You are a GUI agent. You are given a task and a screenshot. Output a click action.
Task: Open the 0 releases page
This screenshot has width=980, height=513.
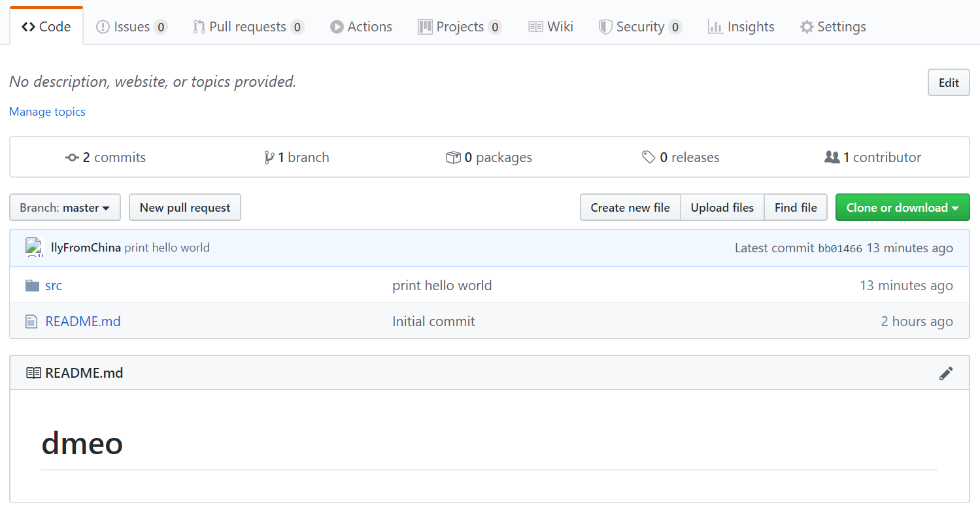click(681, 157)
